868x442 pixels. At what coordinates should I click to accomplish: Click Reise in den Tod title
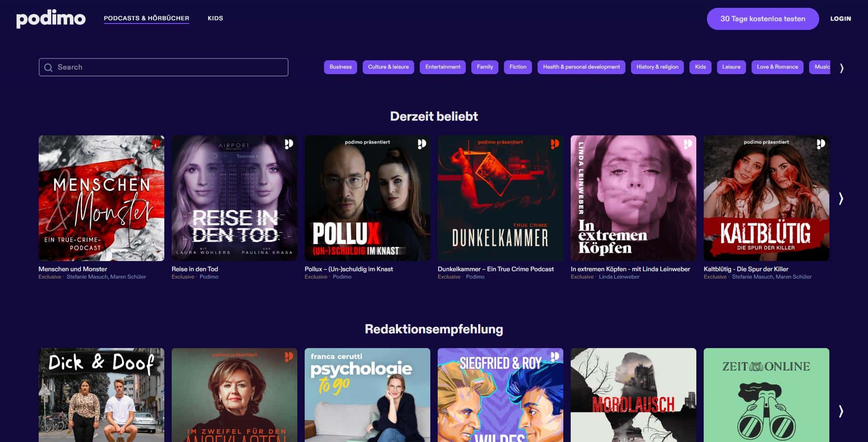point(195,269)
